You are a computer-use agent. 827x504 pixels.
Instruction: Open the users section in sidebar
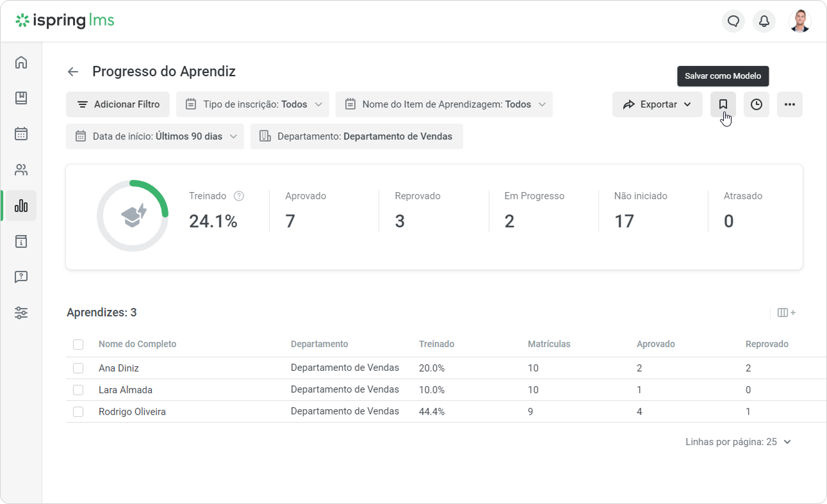point(21,170)
